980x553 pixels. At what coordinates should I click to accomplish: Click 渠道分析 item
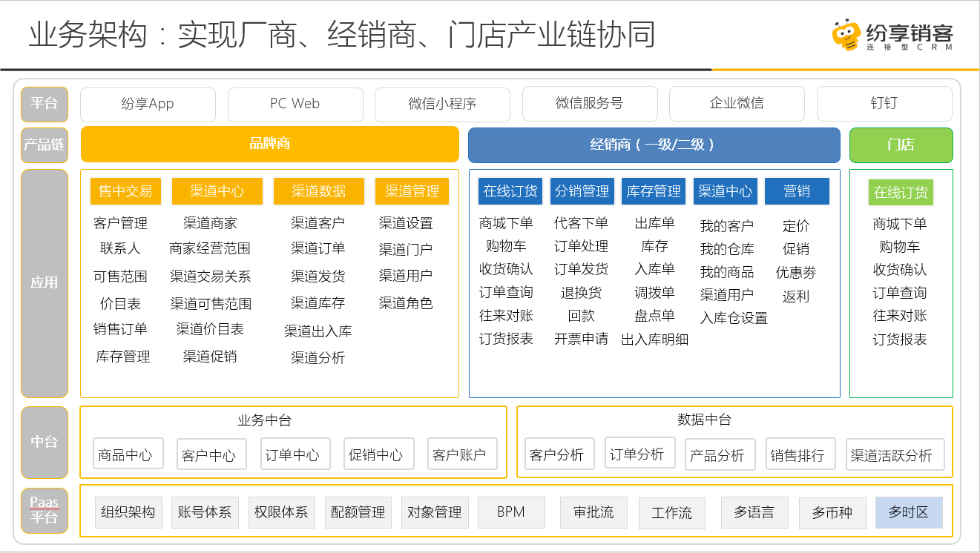pyautogui.click(x=318, y=358)
